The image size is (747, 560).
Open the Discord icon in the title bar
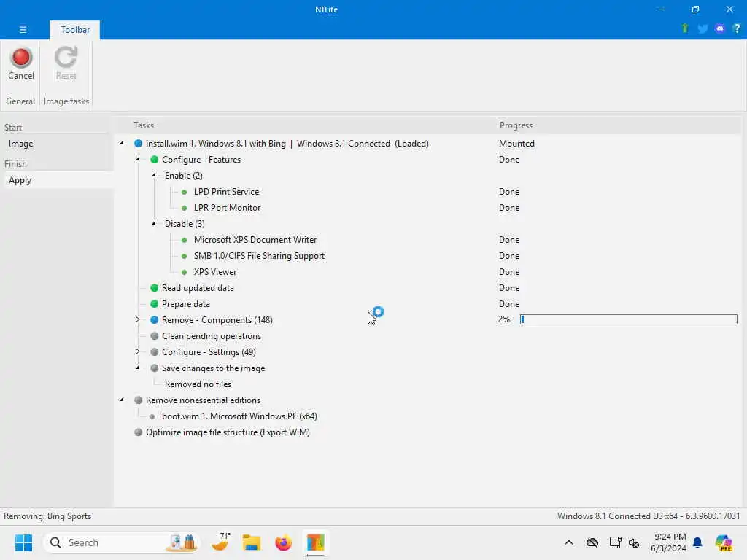click(x=720, y=28)
